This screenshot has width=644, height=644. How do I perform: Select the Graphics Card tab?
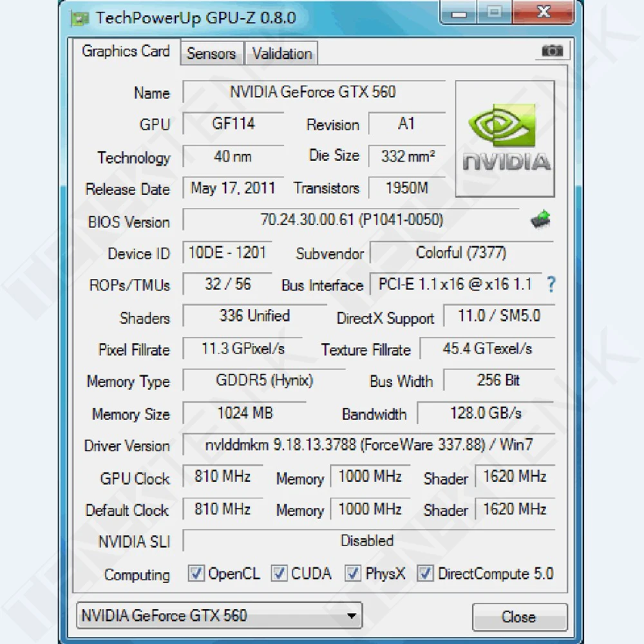[126, 52]
